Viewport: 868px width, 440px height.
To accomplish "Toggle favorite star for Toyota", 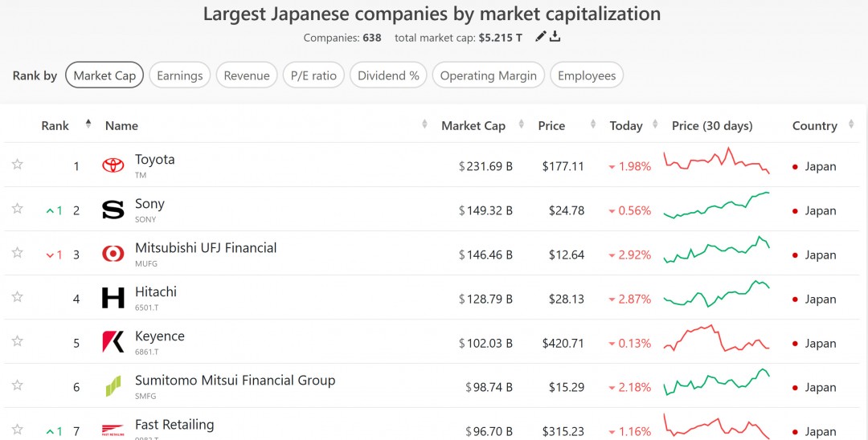I will pyautogui.click(x=18, y=165).
